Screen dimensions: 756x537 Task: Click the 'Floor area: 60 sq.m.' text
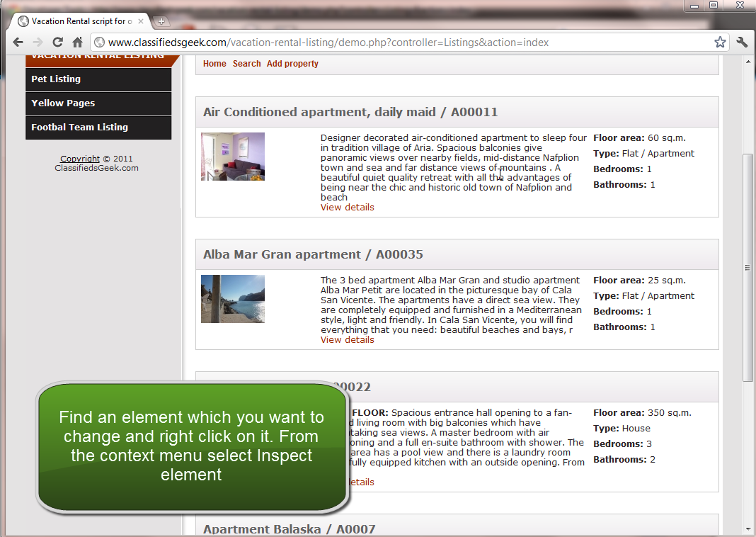[x=639, y=138]
